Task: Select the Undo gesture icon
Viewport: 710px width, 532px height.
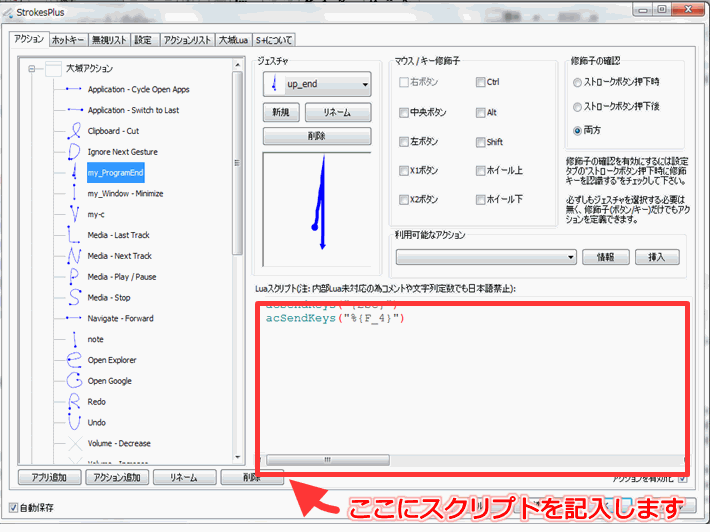Action: pyautogui.click(x=72, y=423)
